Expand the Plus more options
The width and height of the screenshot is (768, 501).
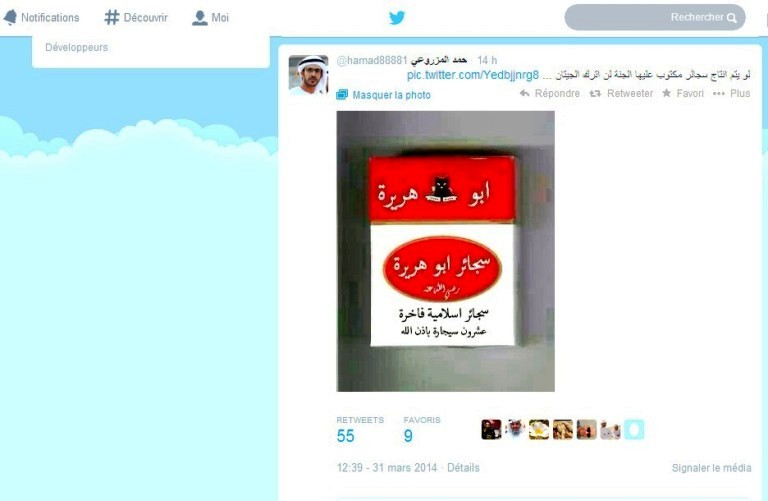tap(731, 93)
